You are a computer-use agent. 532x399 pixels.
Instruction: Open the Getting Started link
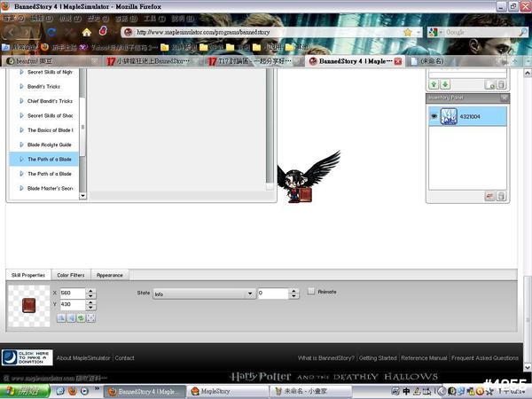(377, 358)
